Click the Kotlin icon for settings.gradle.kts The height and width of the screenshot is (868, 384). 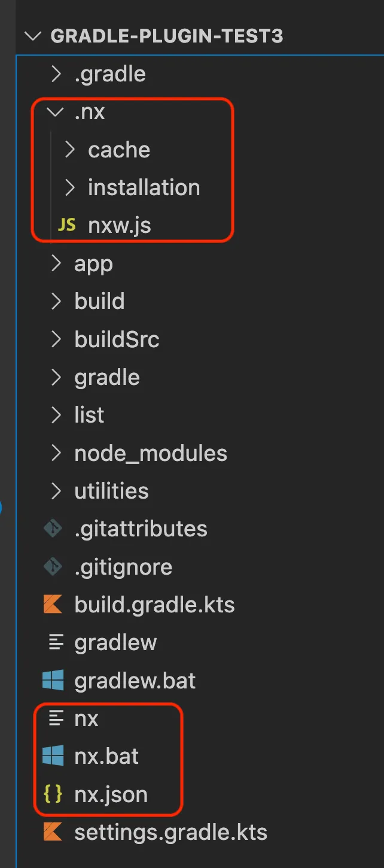pos(53,832)
